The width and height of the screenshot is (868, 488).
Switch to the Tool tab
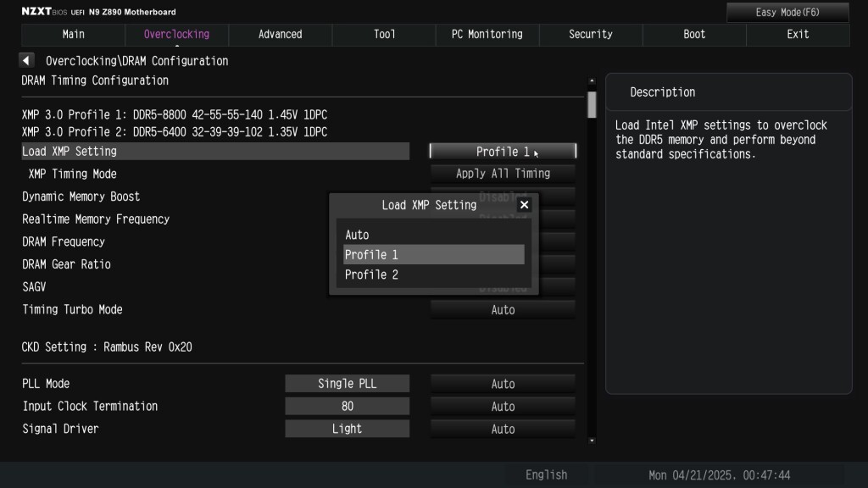tap(384, 34)
